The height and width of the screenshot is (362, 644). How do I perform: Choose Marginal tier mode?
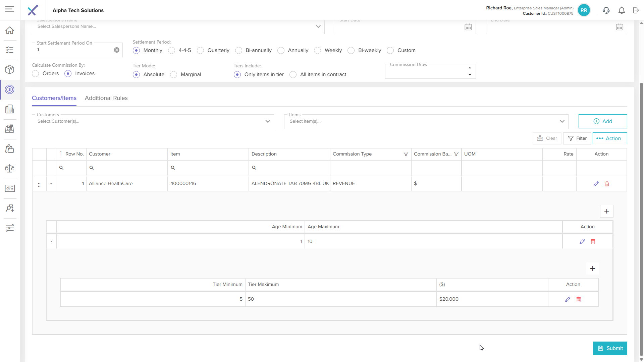[174, 74]
